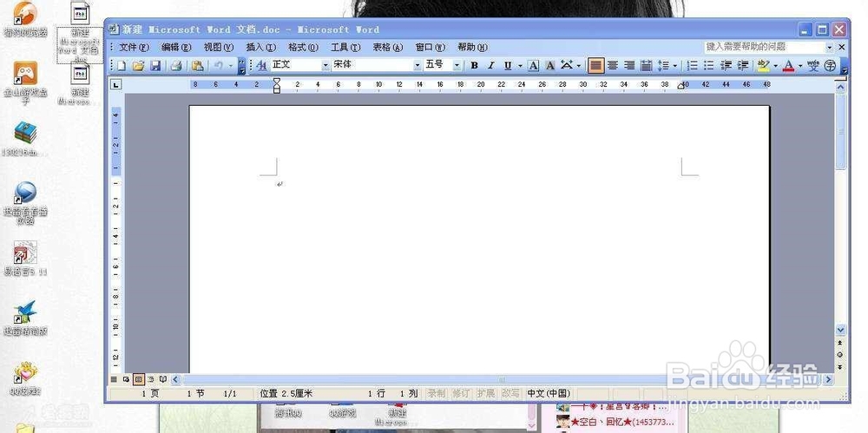
Task: Click the phonetic guide icon
Action: point(813,66)
